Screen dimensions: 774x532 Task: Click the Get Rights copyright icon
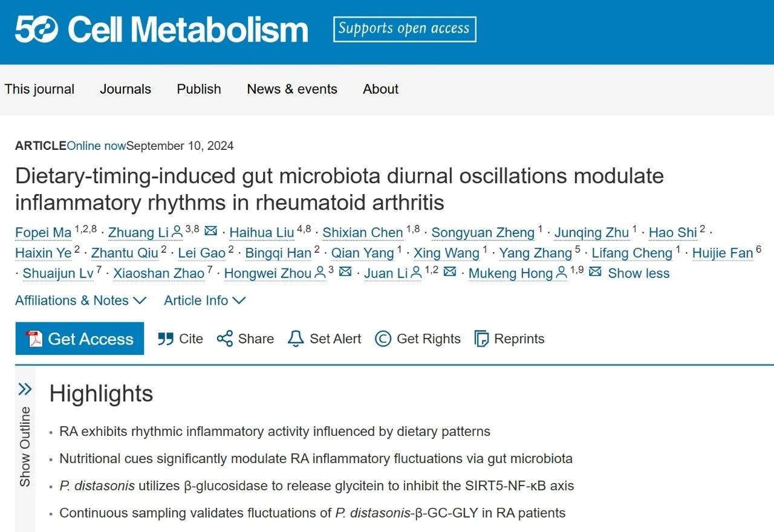click(x=383, y=339)
